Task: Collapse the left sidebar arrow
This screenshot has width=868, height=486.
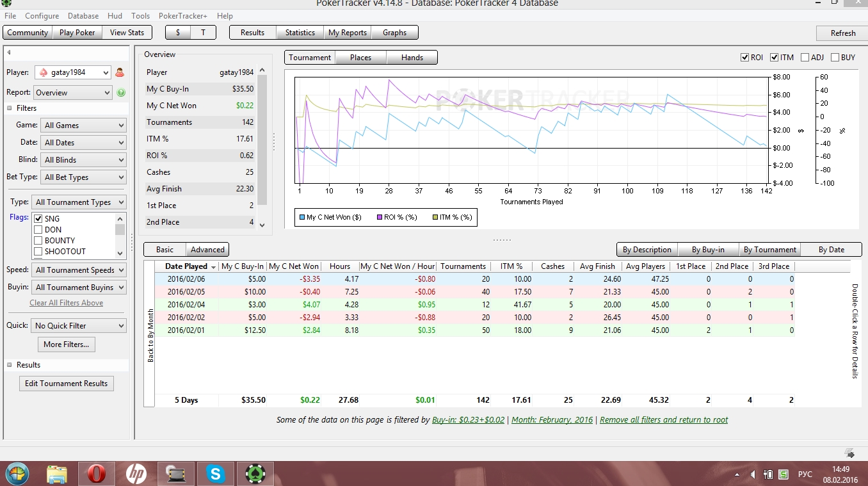Action: (9, 53)
